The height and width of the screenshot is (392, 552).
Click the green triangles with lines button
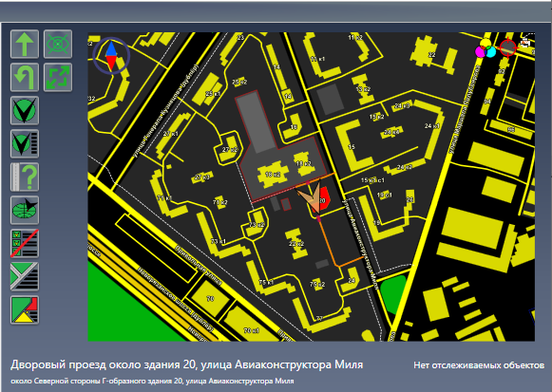(x=25, y=277)
